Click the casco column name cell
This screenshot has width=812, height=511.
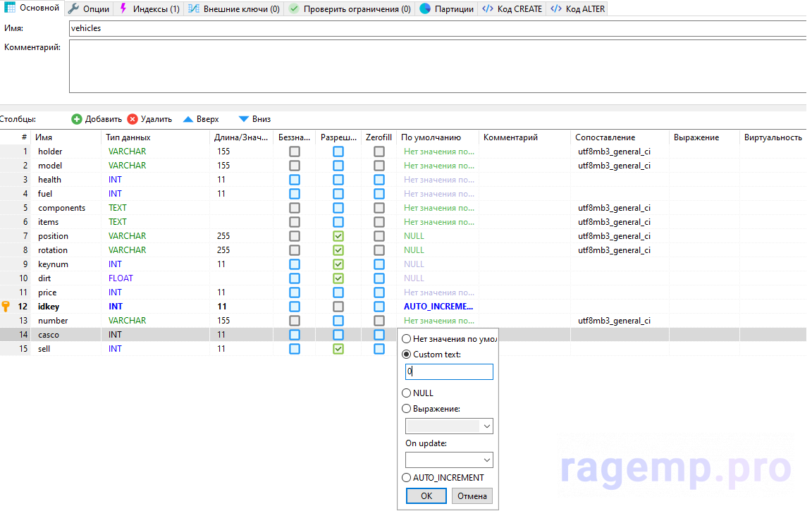click(x=49, y=335)
